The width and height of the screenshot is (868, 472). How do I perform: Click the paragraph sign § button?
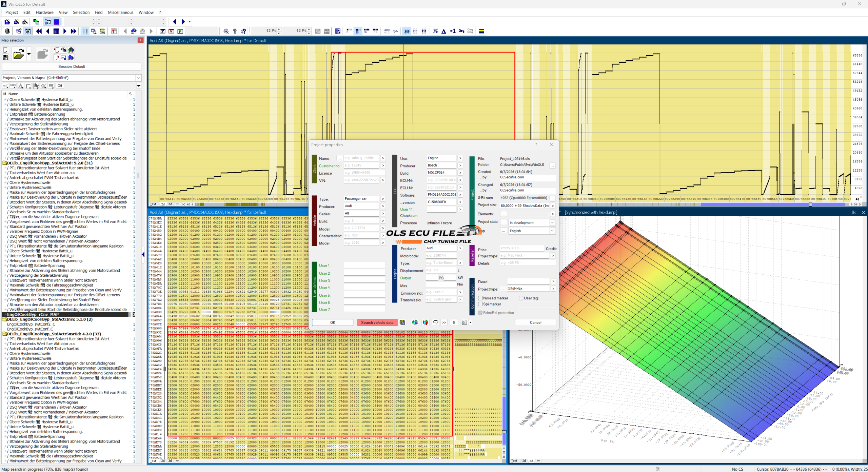[454, 322]
